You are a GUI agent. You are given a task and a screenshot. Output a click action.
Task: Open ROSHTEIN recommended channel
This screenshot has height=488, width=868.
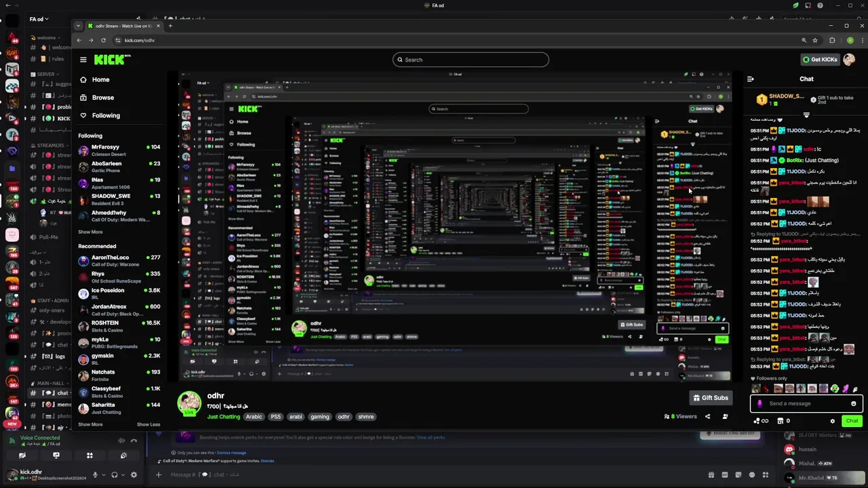119,325
